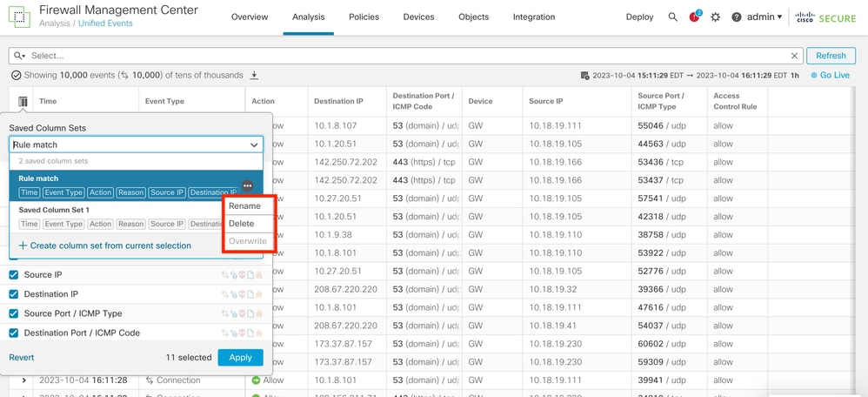868x397 pixels.
Task: Open the Objects menu
Action: pos(473,17)
